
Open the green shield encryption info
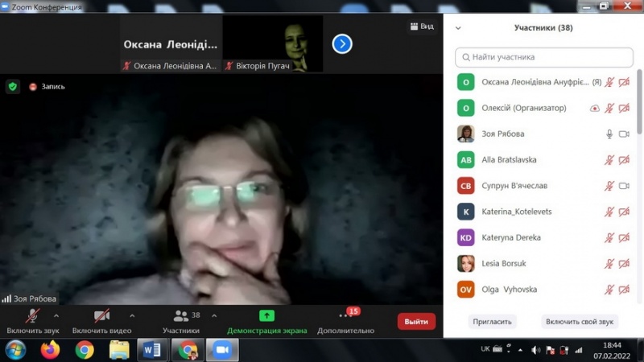[x=13, y=87]
